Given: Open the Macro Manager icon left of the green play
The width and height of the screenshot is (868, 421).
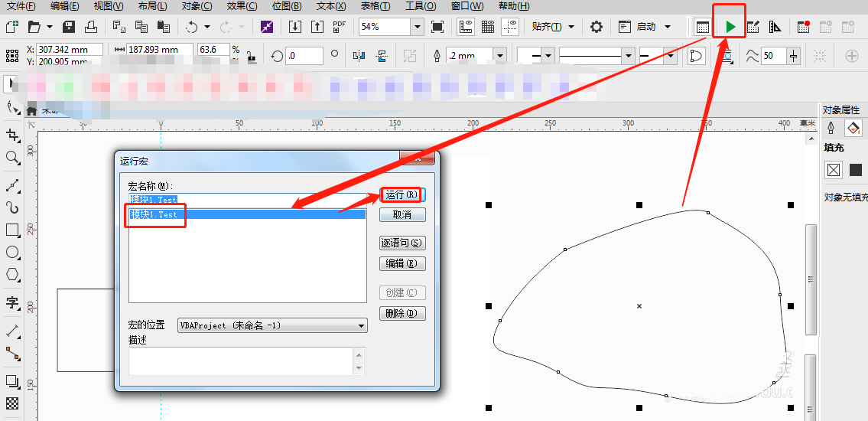Looking at the screenshot, I should (703, 27).
